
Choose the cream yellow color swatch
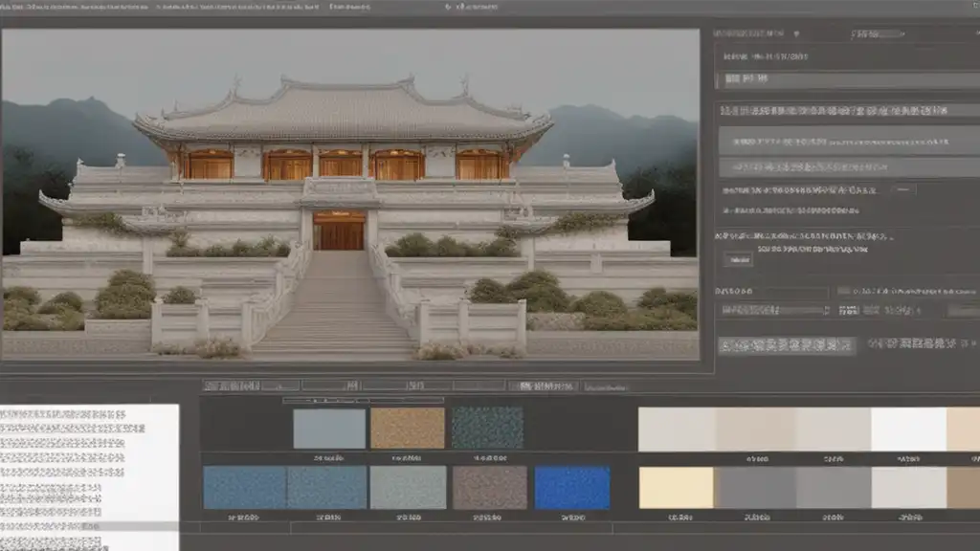[x=676, y=488]
